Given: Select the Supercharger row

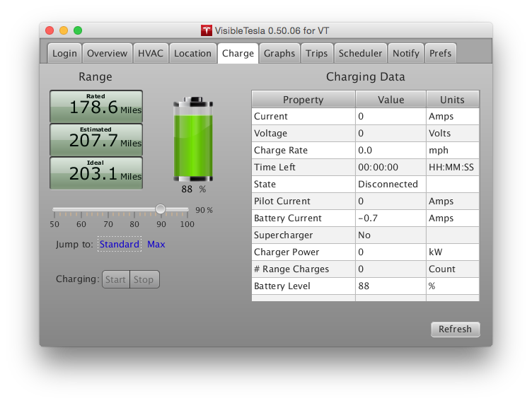Looking at the screenshot, I should (x=366, y=235).
